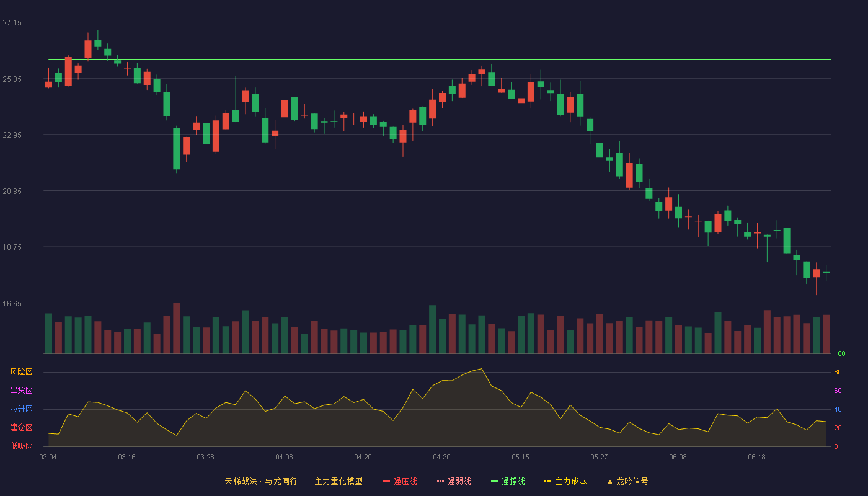Click the 27.15 price axis label
The width and height of the screenshot is (868, 496).
(12, 23)
